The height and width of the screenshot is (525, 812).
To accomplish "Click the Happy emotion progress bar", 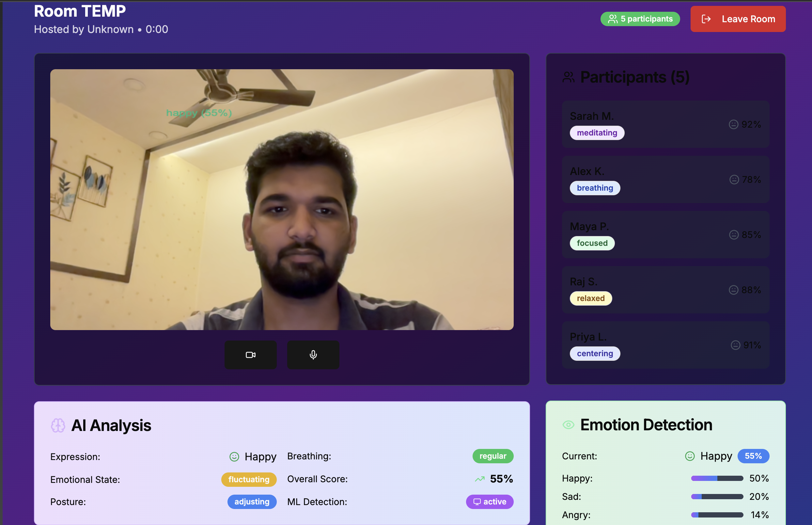I will click(717, 478).
